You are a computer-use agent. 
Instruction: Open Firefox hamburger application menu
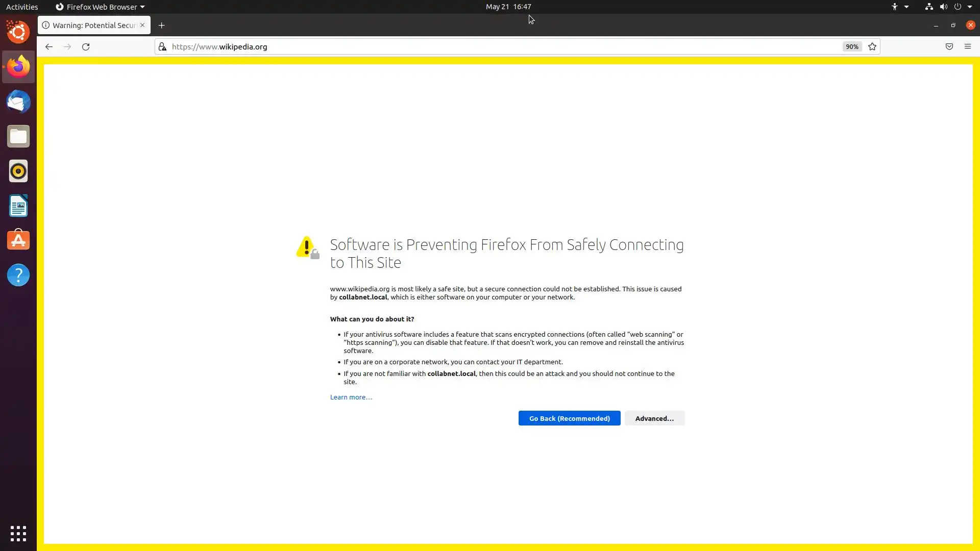coord(967,46)
